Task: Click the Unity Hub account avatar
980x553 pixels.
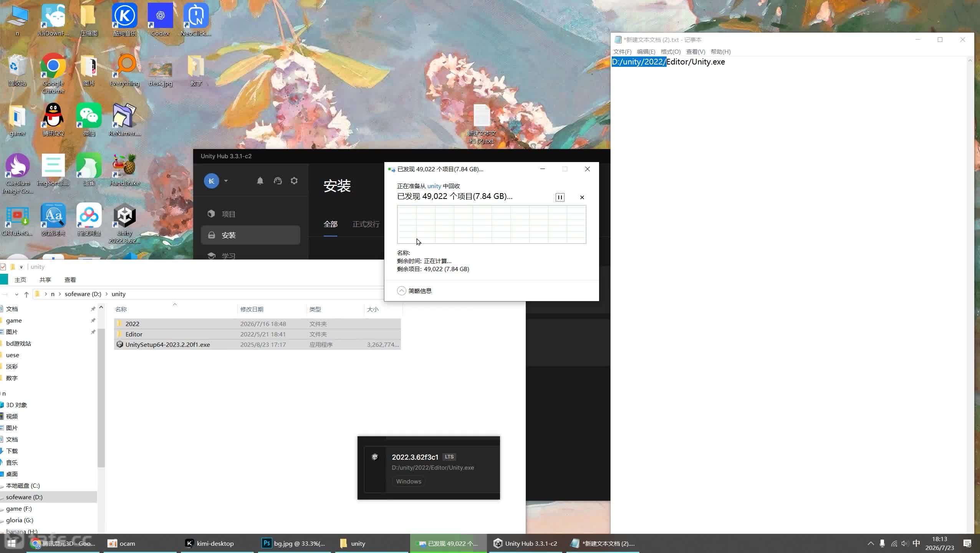Action: [211, 181]
